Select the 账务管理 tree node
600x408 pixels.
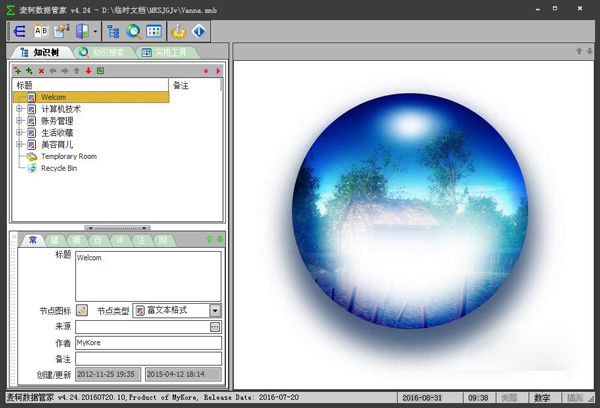(57, 121)
